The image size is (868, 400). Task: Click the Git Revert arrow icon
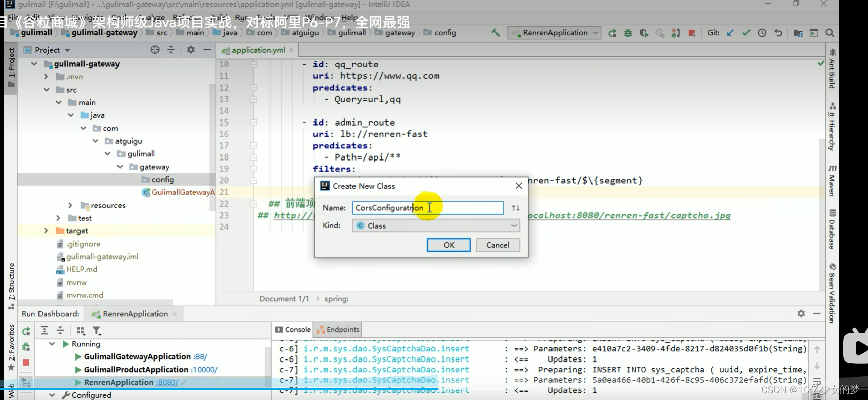pyautogui.click(x=778, y=33)
